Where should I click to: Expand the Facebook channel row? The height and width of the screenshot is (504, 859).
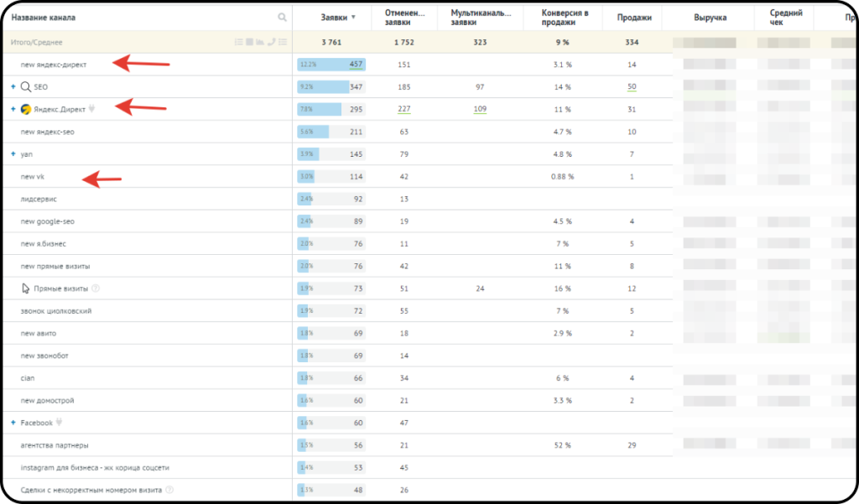click(x=13, y=423)
